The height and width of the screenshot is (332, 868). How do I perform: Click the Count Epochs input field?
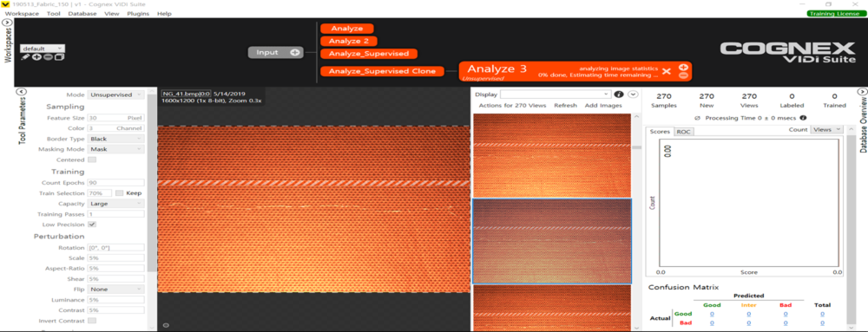(115, 182)
